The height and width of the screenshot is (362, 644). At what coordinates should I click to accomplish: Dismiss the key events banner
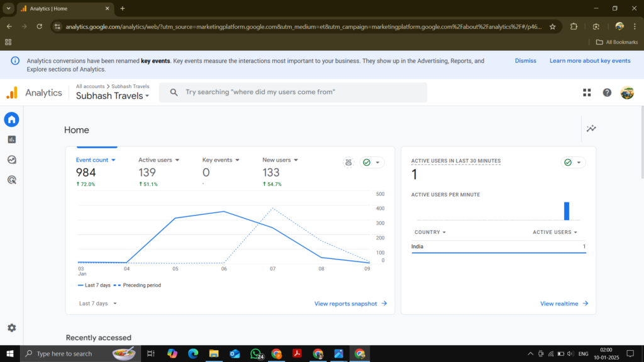tap(525, 61)
